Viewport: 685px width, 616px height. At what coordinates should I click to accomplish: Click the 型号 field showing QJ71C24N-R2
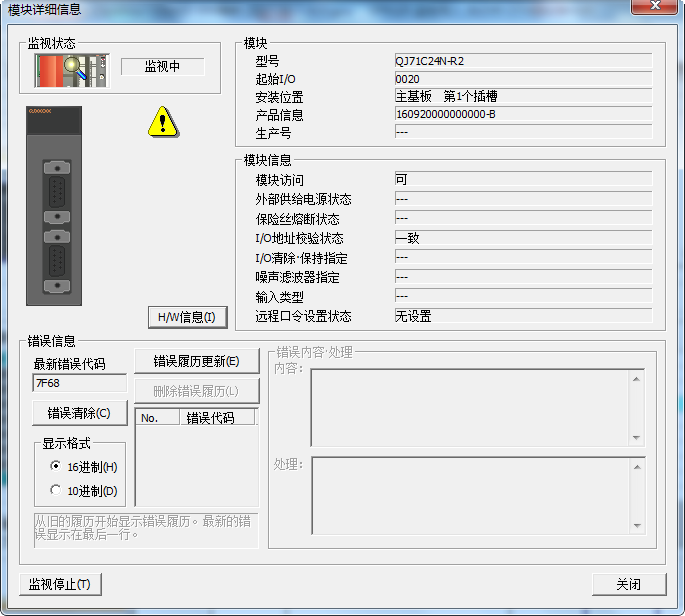point(522,61)
